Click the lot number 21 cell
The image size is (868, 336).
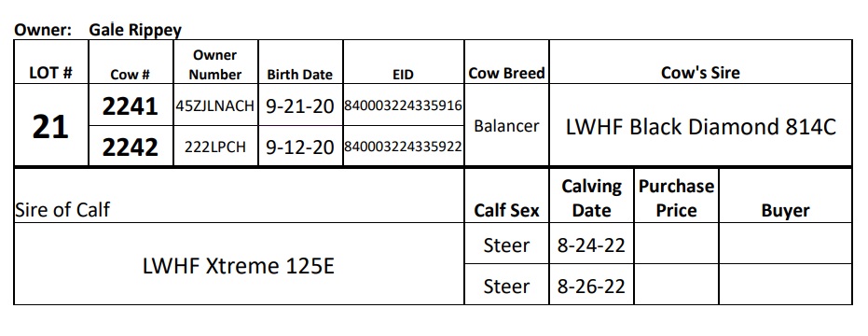coord(51,126)
